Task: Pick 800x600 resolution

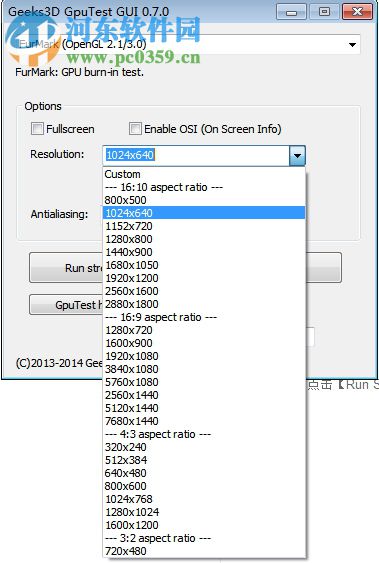Action: click(x=204, y=486)
